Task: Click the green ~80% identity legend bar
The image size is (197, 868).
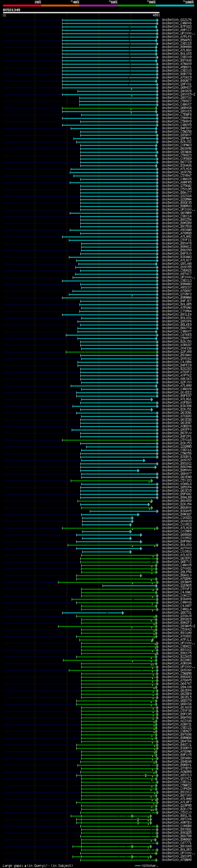Action: pyautogui.click(x=137, y=6)
